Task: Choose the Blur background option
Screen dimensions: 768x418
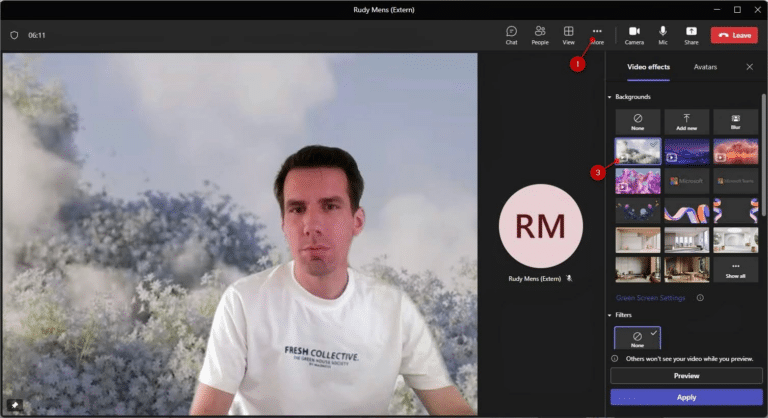Action: [735, 122]
